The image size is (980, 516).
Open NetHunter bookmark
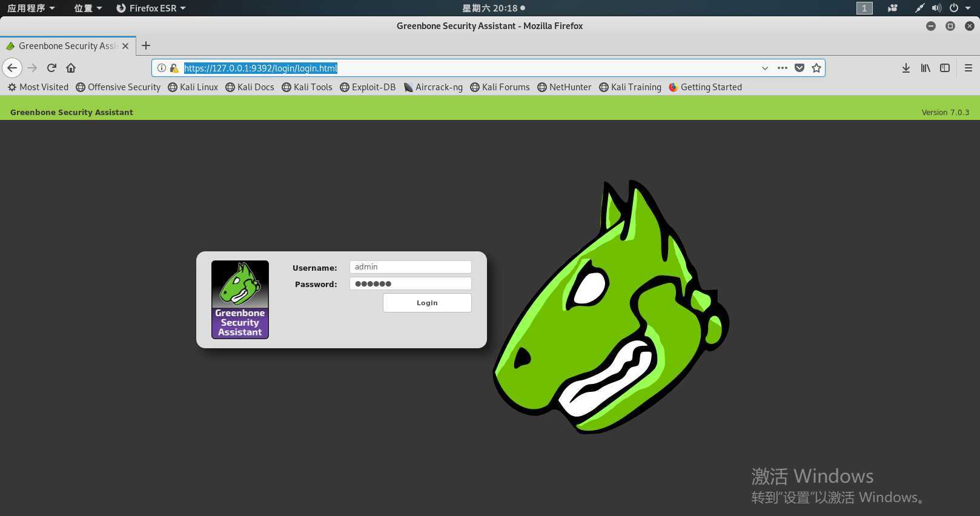[564, 87]
